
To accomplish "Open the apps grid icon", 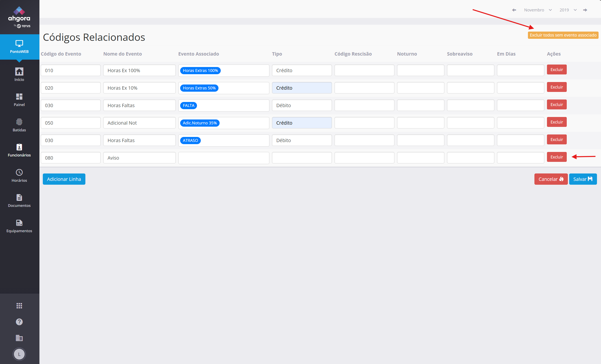I will tap(19, 305).
